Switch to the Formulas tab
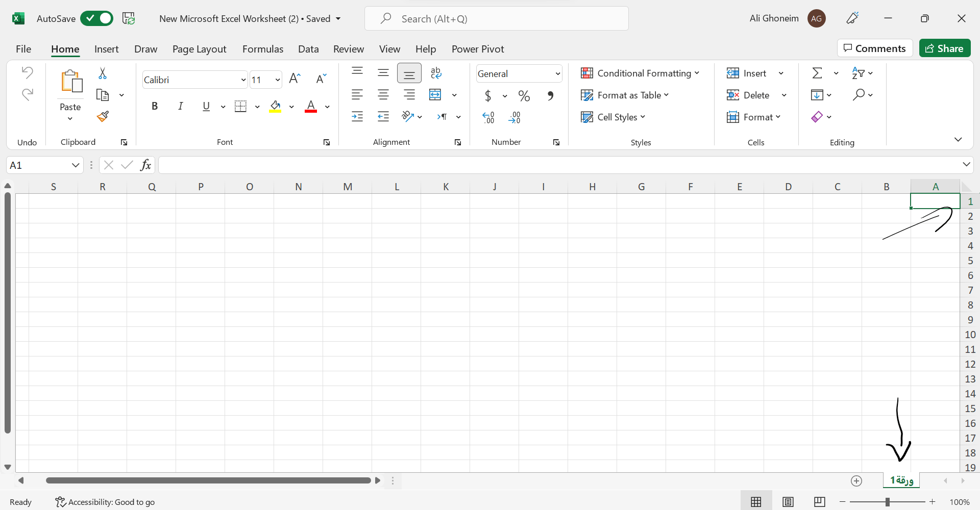The height and width of the screenshot is (510, 980). tap(263, 49)
